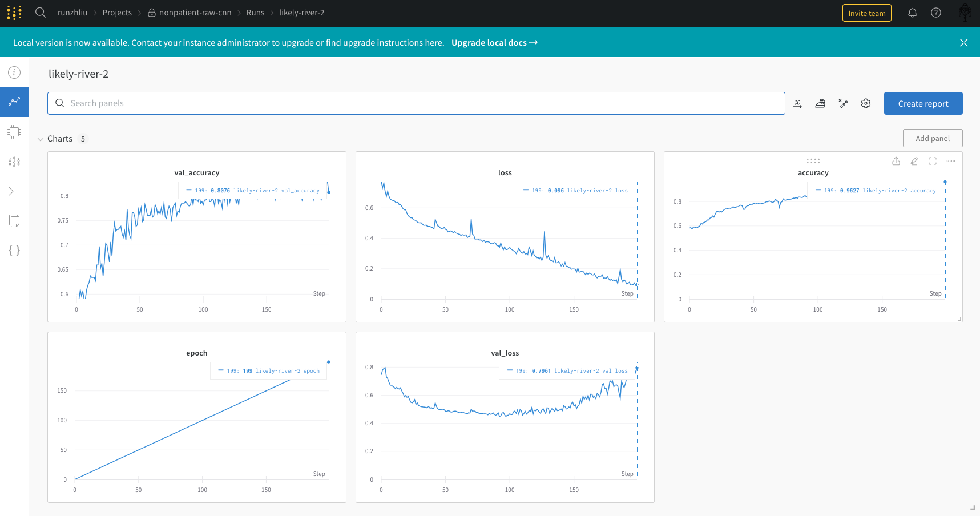Open the Model graph icon in sidebar
This screenshot has height=516, width=980.
tap(14, 162)
